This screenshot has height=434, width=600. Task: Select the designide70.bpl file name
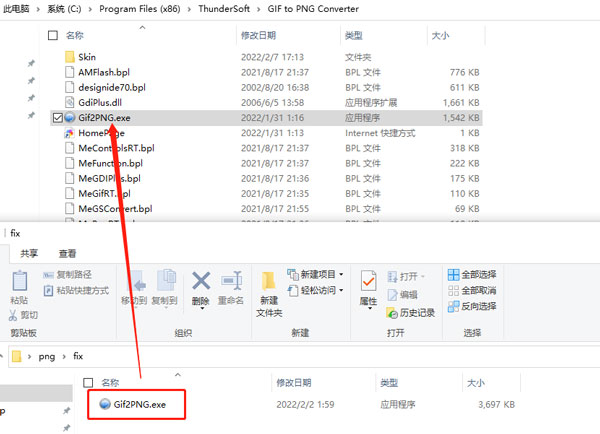(112, 87)
